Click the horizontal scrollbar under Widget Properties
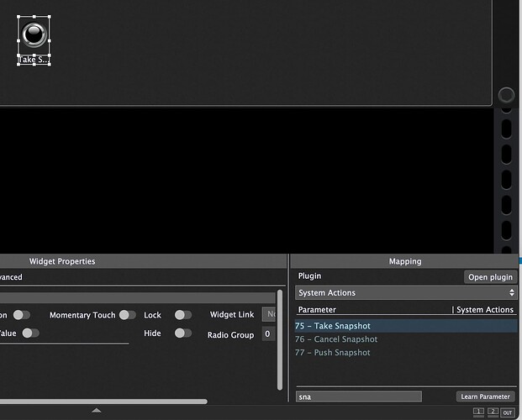 pos(103,402)
